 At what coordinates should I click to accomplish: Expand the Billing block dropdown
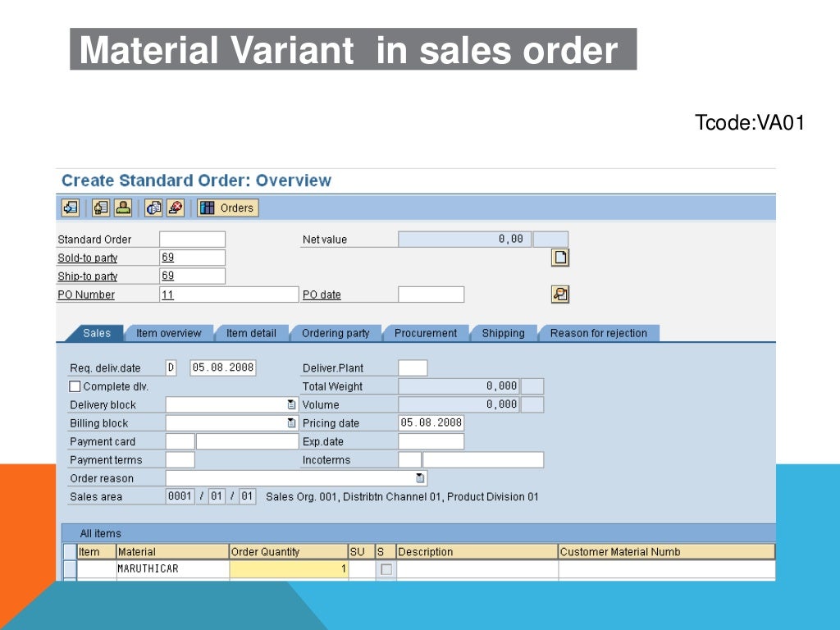coord(291,423)
